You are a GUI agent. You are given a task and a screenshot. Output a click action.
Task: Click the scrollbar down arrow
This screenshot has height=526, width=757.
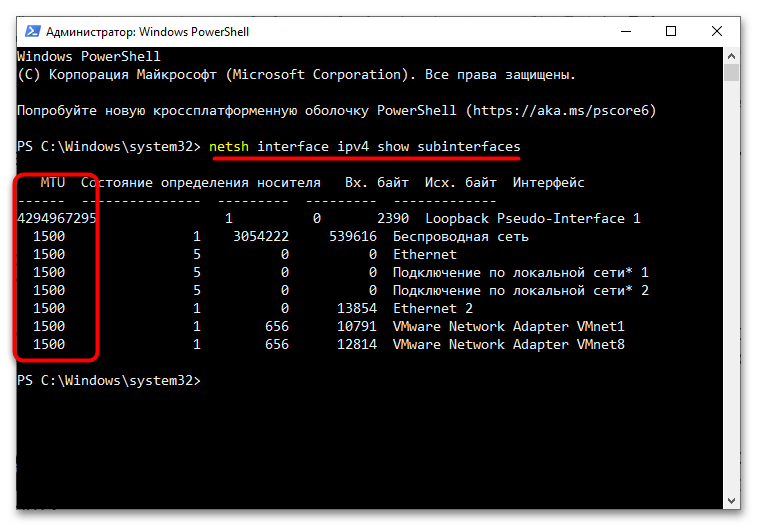(732, 505)
